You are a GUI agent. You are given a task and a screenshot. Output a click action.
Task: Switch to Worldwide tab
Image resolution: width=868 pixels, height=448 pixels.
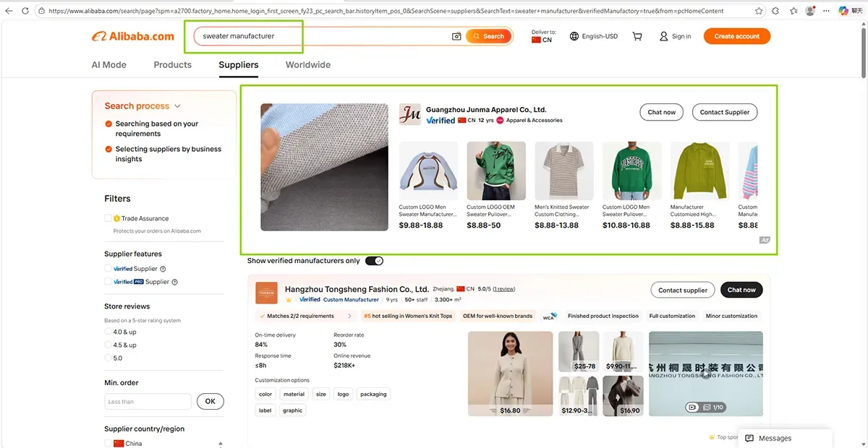click(308, 64)
